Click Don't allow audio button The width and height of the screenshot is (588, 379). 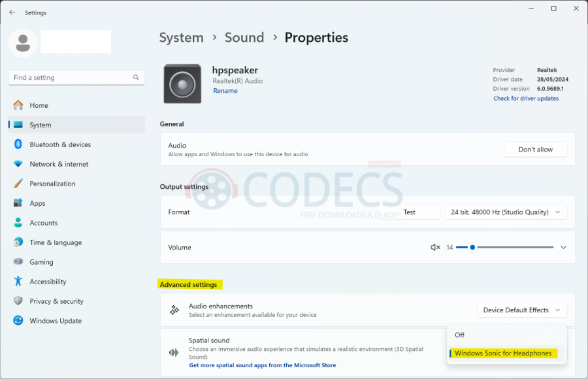click(535, 150)
